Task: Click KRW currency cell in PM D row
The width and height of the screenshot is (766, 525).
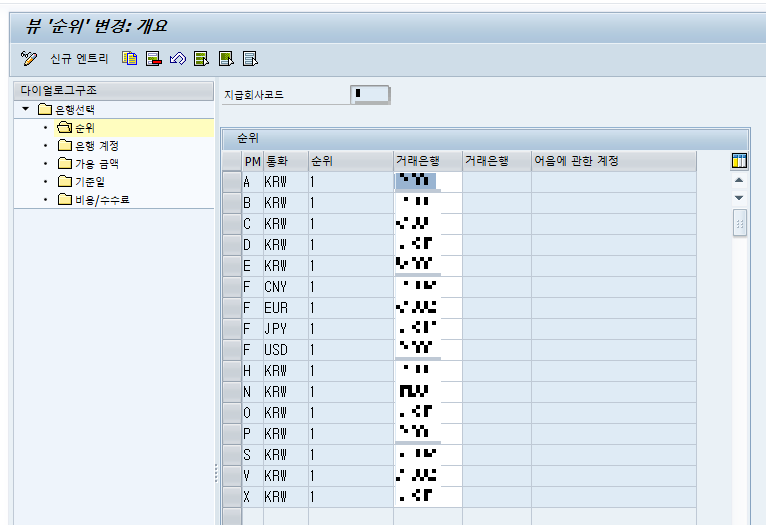Action: (286, 245)
